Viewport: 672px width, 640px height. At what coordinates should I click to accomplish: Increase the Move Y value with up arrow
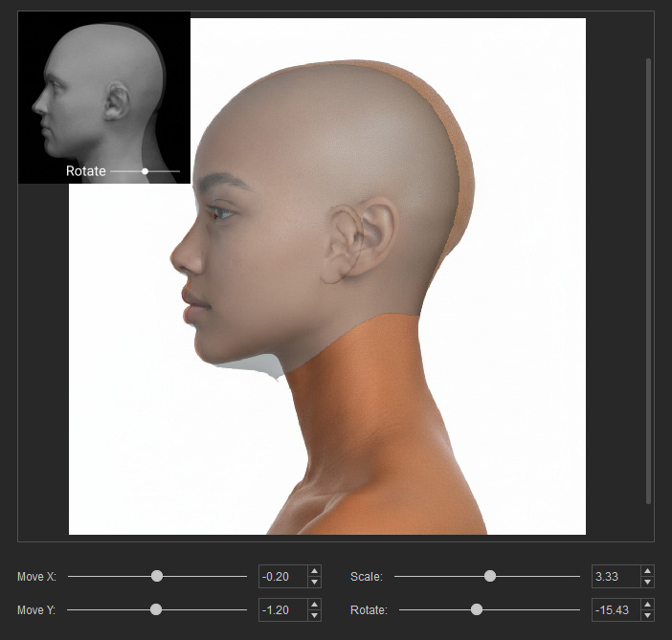click(314, 605)
